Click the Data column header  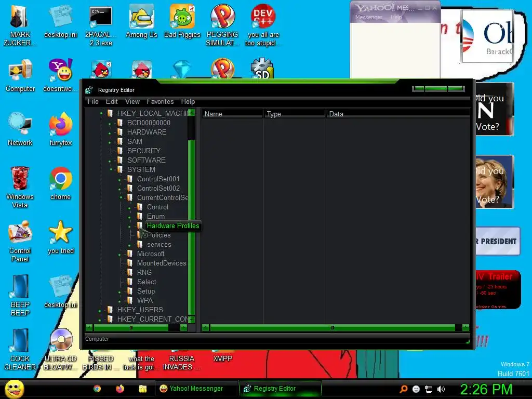398,114
